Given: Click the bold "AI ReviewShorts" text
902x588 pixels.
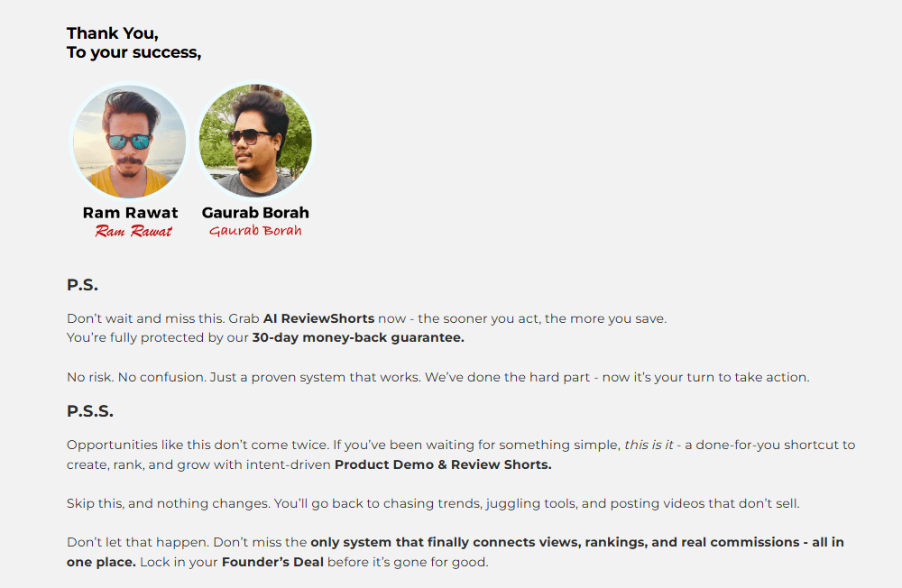Looking at the screenshot, I should coord(318,319).
